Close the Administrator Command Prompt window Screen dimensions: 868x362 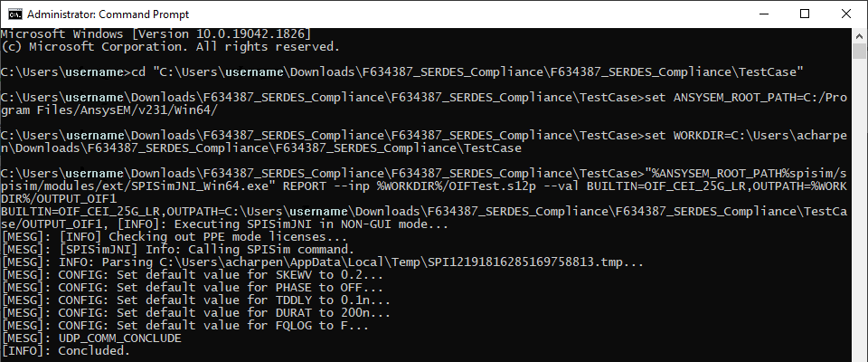click(846, 14)
